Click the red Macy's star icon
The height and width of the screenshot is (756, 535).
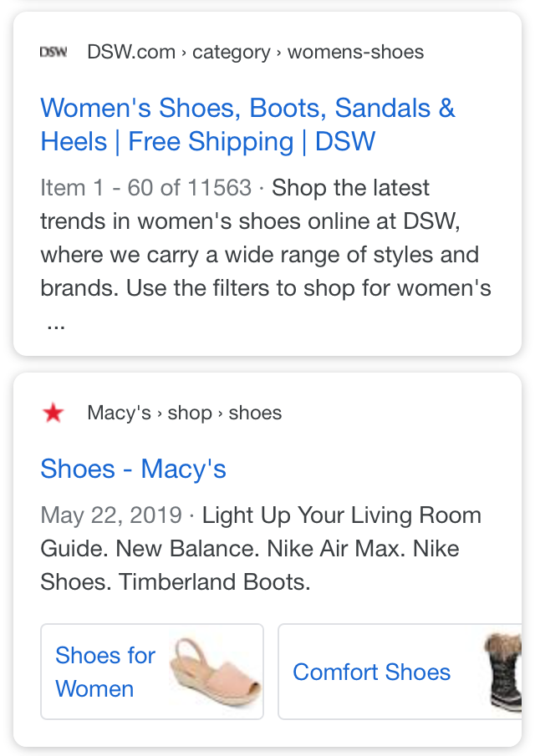click(53, 414)
